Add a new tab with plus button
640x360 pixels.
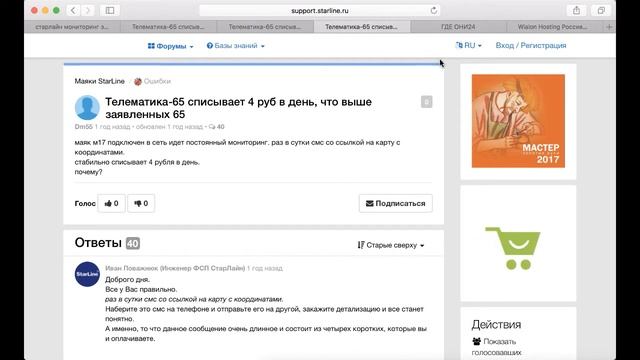pyautogui.click(x=609, y=27)
